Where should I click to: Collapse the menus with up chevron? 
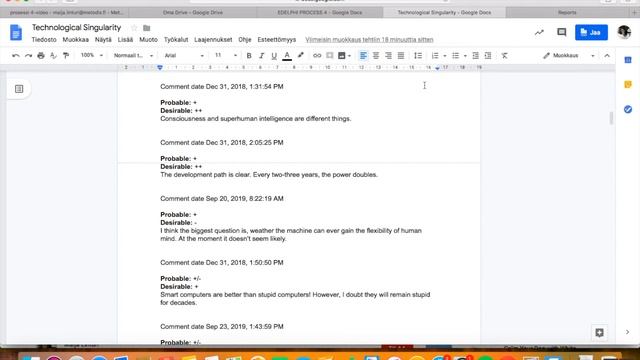click(x=607, y=56)
